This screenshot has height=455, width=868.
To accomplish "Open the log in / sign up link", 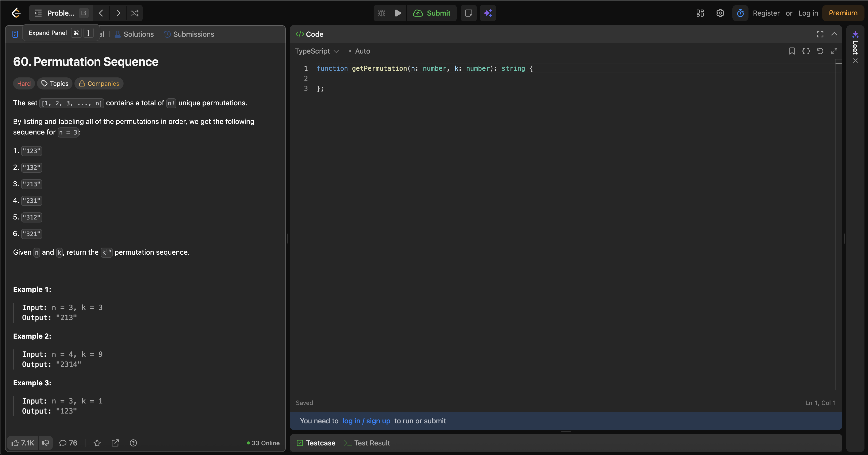I will tap(366, 421).
